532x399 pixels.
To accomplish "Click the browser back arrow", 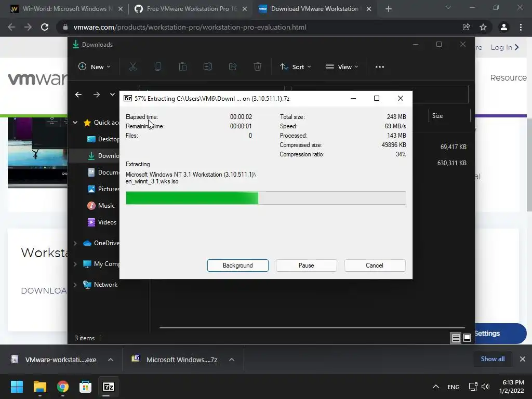I will pyautogui.click(x=11, y=27).
